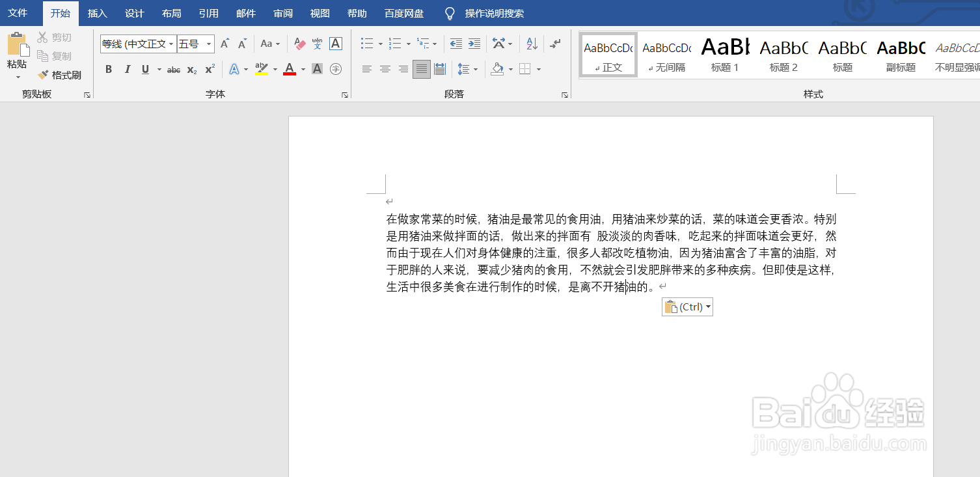Toggle justify alignment

(422, 69)
